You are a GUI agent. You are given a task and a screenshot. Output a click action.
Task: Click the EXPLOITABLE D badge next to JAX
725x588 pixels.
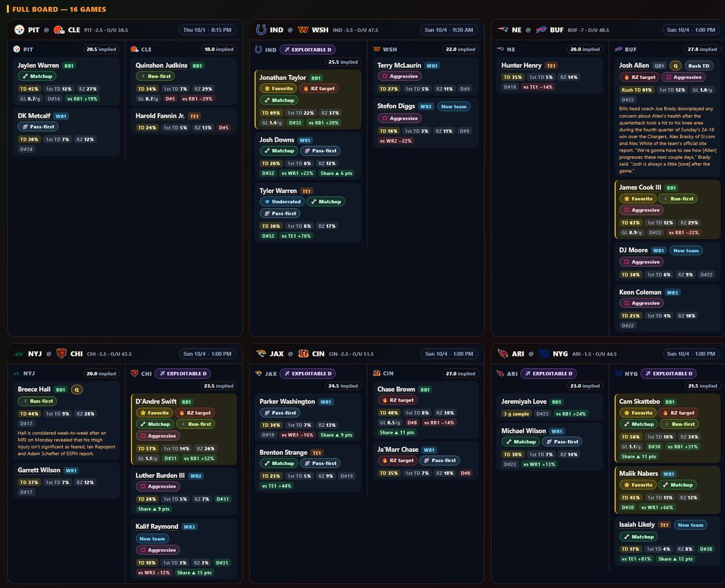308,374
